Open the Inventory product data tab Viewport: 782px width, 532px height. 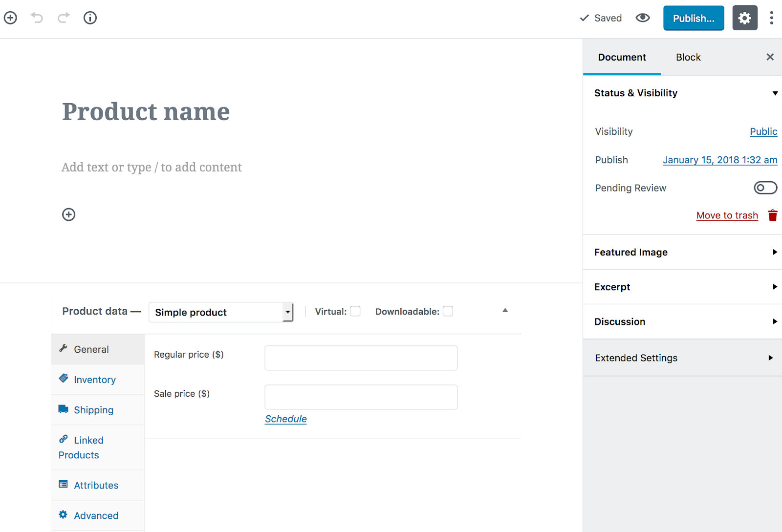point(94,380)
